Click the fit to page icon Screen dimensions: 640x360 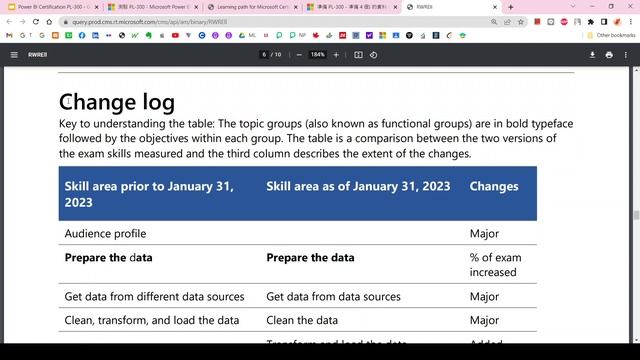coord(358,55)
